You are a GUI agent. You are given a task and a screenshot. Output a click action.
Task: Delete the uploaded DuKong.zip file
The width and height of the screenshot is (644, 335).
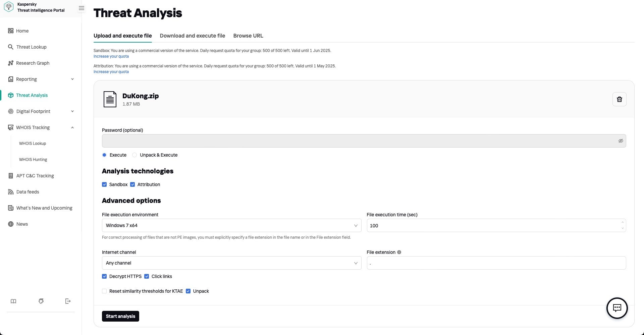pos(619,99)
